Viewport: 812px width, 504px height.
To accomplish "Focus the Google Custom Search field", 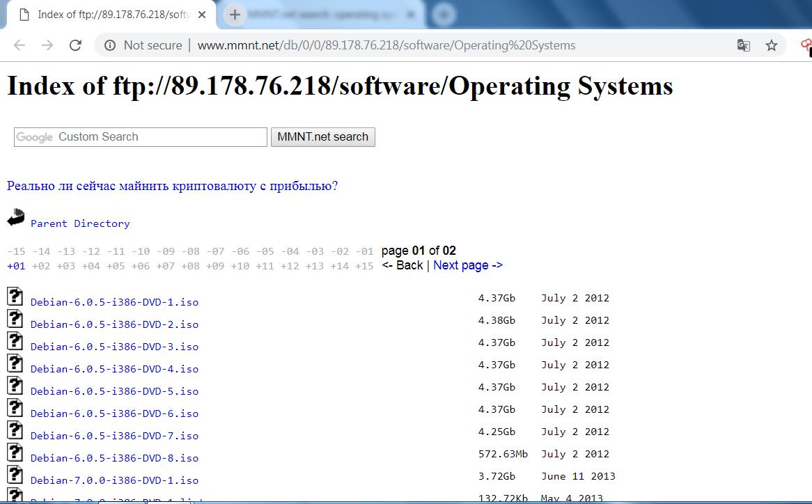I will tap(141, 137).
